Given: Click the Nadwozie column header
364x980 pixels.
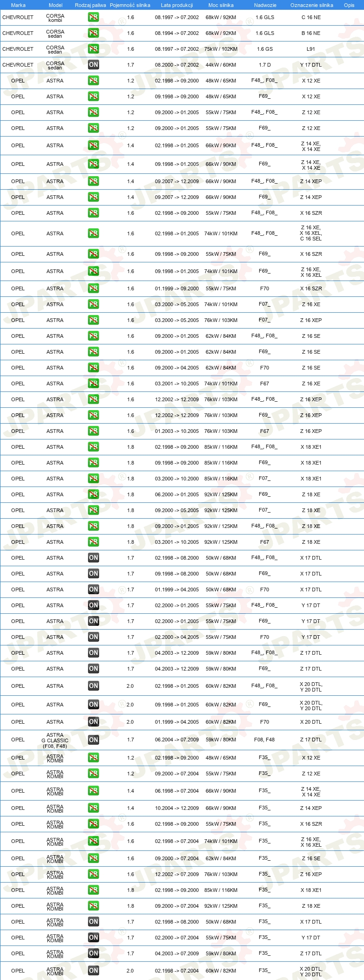Looking at the screenshot, I should click(265, 5).
